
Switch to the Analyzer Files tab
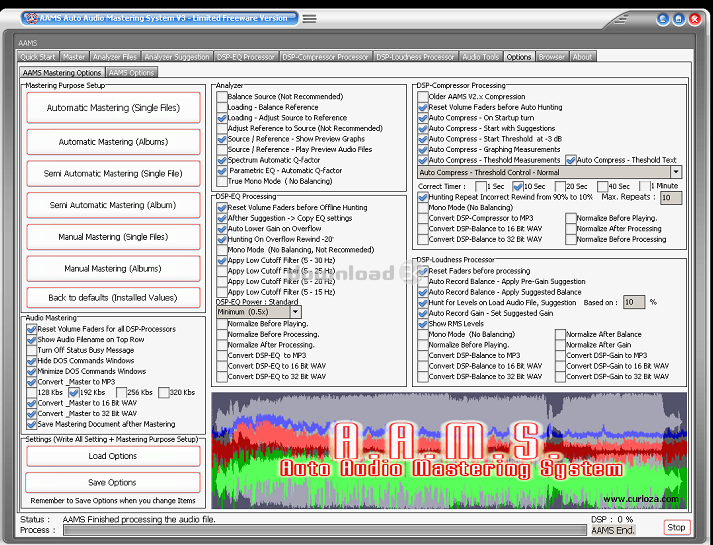point(115,57)
